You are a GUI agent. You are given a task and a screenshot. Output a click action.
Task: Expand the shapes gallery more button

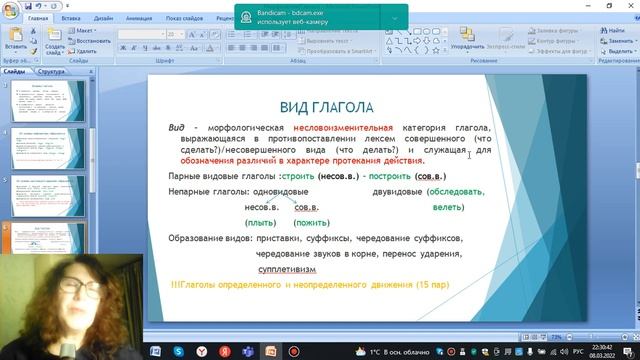[445, 51]
